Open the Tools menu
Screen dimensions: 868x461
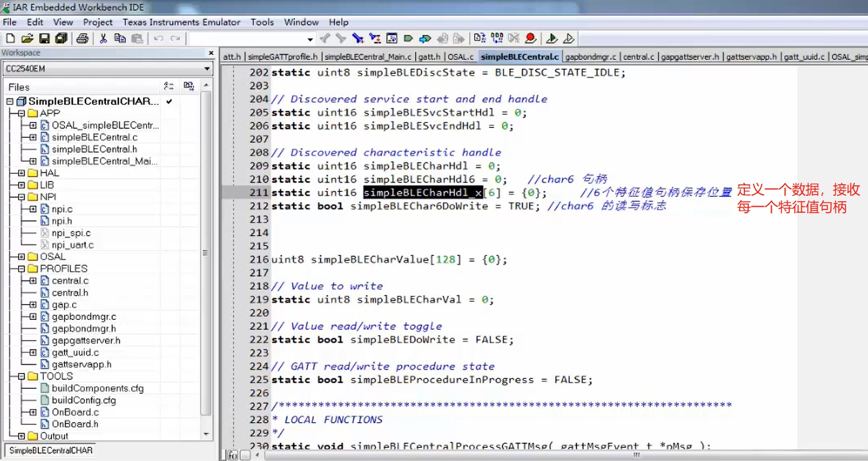click(x=262, y=22)
